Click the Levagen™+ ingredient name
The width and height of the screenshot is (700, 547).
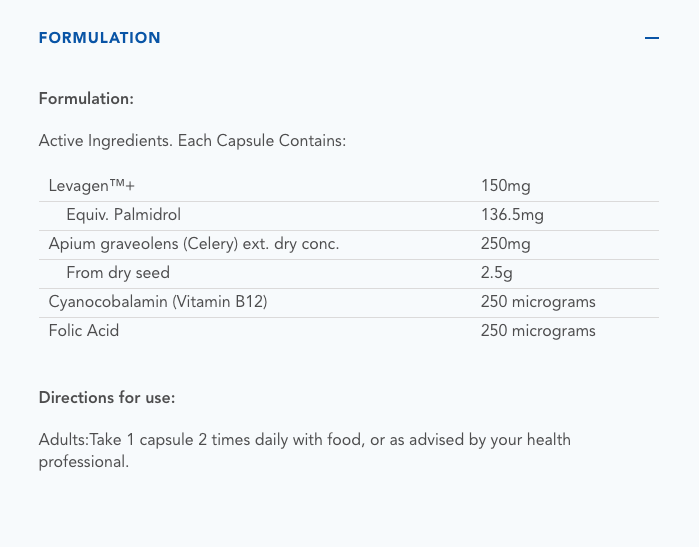[91, 186]
